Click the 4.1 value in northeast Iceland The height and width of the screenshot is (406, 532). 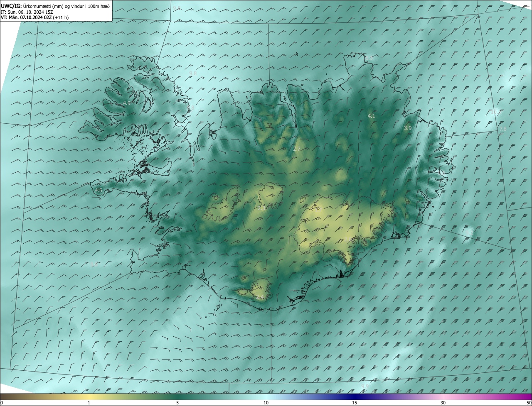(372, 116)
